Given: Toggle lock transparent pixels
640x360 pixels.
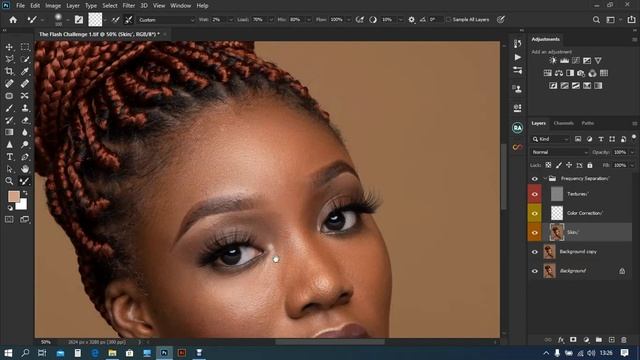Looking at the screenshot, I should [548, 165].
